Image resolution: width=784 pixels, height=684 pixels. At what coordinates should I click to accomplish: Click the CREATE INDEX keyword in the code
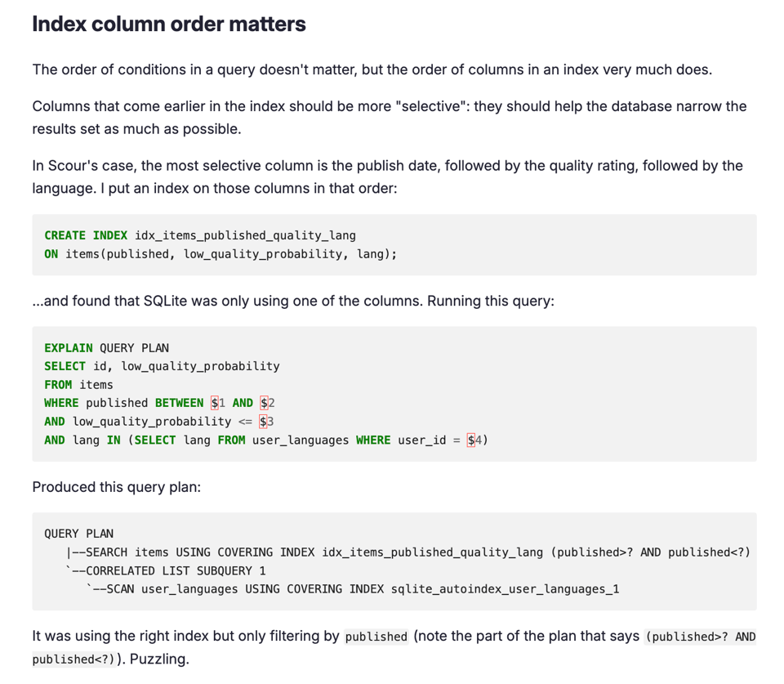(x=86, y=235)
